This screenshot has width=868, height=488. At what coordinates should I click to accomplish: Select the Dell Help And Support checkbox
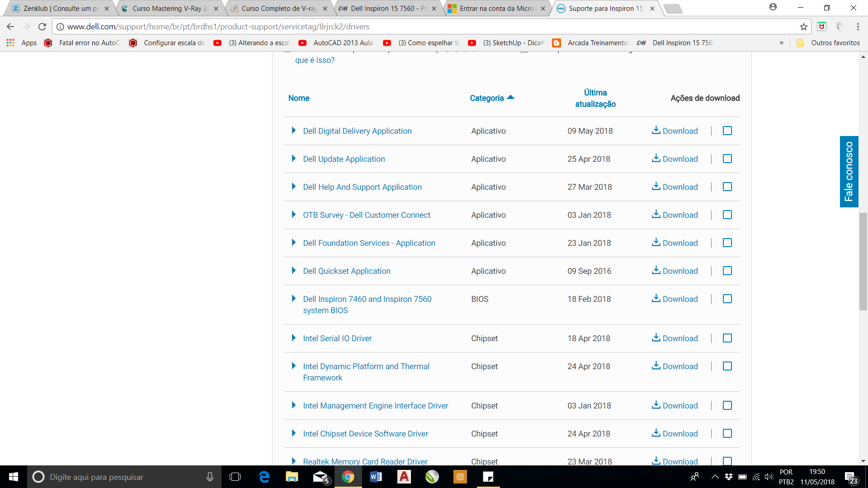pyautogui.click(x=727, y=187)
